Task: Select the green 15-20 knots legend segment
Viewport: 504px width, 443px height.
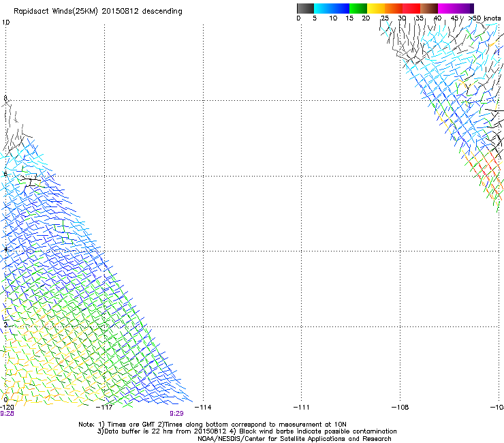Action: [x=358, y=8]
